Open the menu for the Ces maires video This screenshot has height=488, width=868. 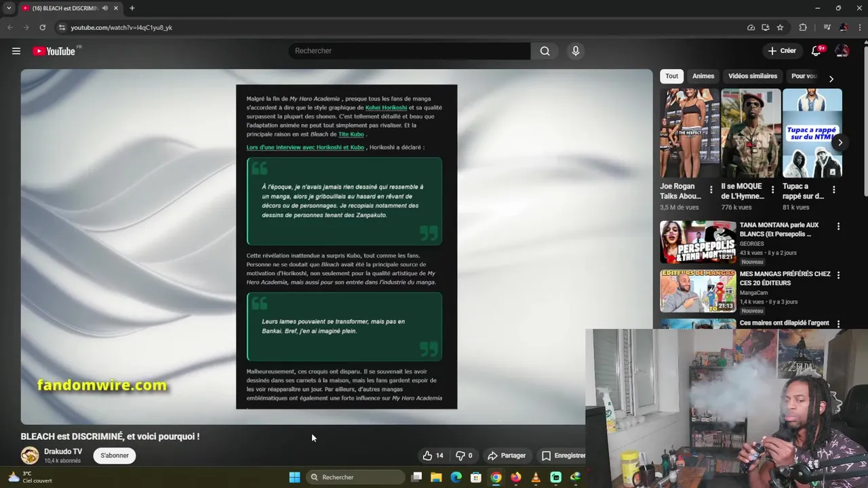(x=838, y=324)
